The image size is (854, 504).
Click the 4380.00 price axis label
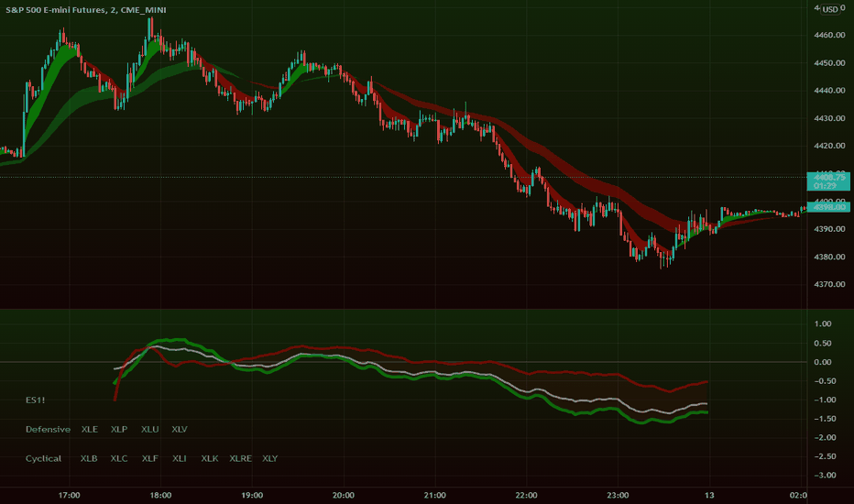pyautogui.click(x=829, y=257)
